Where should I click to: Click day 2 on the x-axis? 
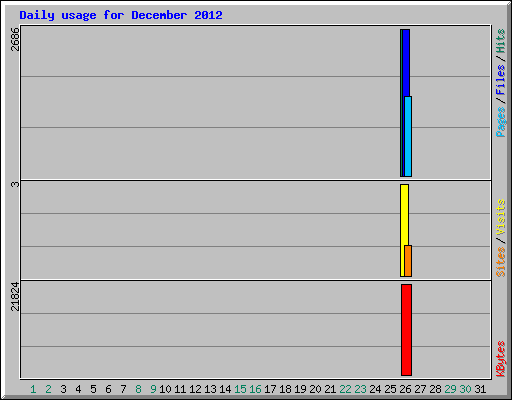[48, 389]
